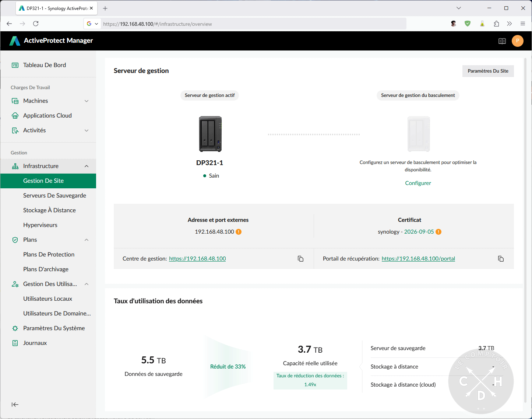Viewport: 532px width, 419px height.
Task: Open the Journaux logs icon
Action: [15, 343]
